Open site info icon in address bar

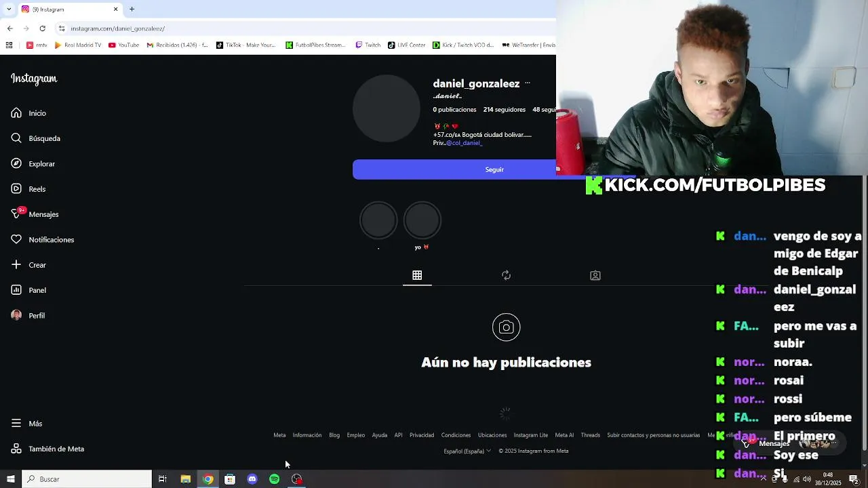[62, 28]
